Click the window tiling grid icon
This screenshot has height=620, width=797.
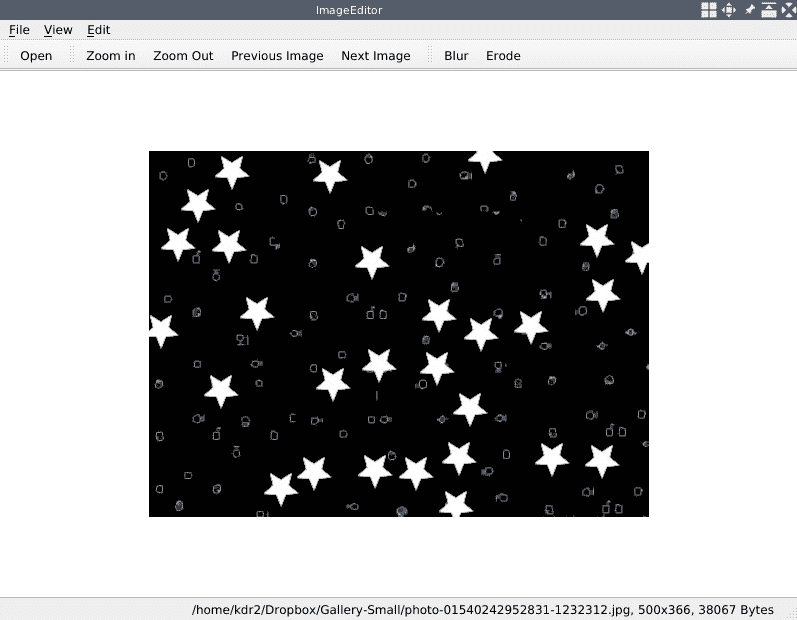click(708, 10)
